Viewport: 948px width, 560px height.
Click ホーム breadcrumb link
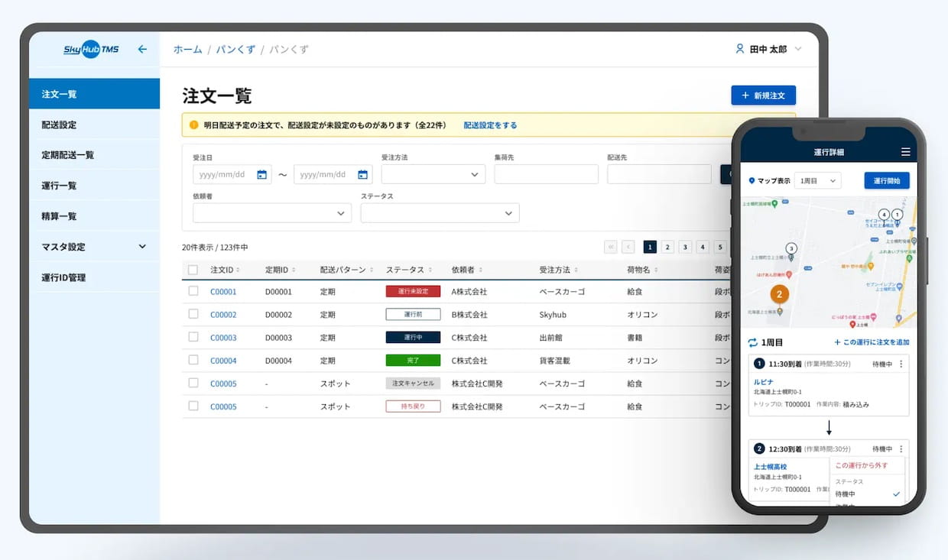coord(188,50)
